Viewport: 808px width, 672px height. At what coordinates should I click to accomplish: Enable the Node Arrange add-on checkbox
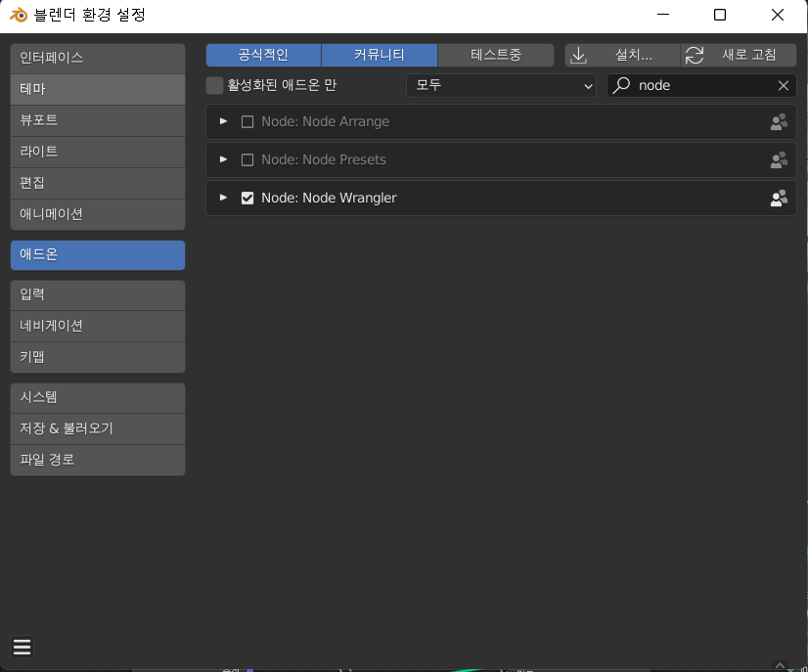(247, 121)
